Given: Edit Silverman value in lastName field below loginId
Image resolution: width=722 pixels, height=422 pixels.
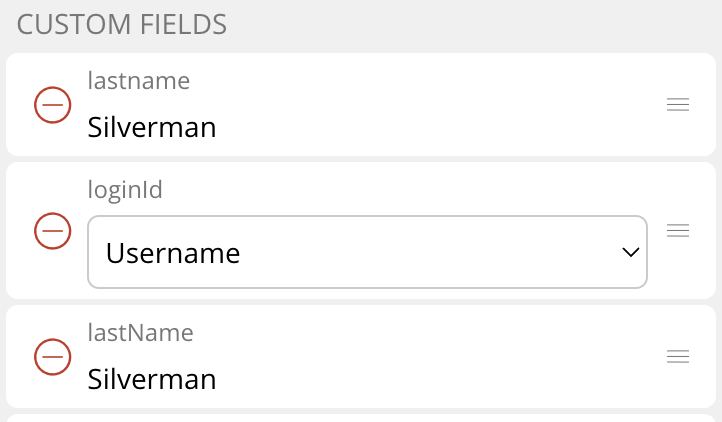Looking at the screenshot, I should [x=152, y=379].
